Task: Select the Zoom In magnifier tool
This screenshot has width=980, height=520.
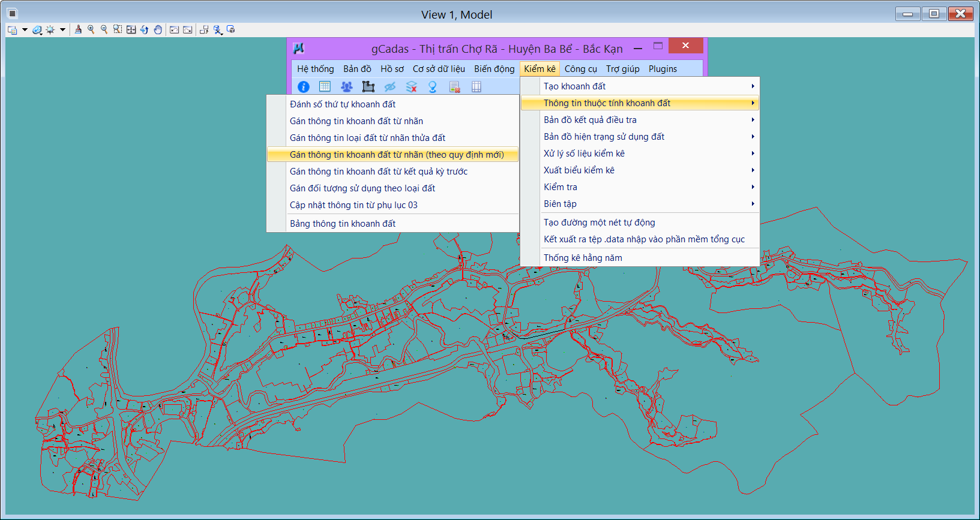Action: pos(91,29)
